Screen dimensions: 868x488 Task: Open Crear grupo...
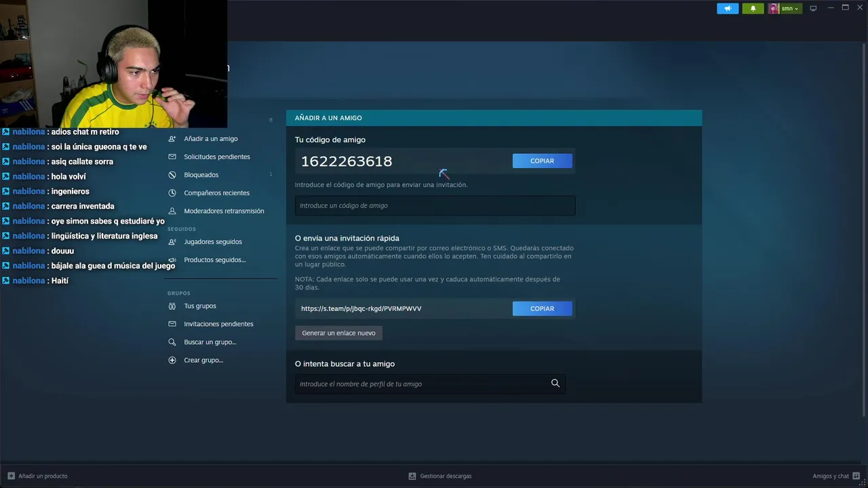[x=203, y=361]
